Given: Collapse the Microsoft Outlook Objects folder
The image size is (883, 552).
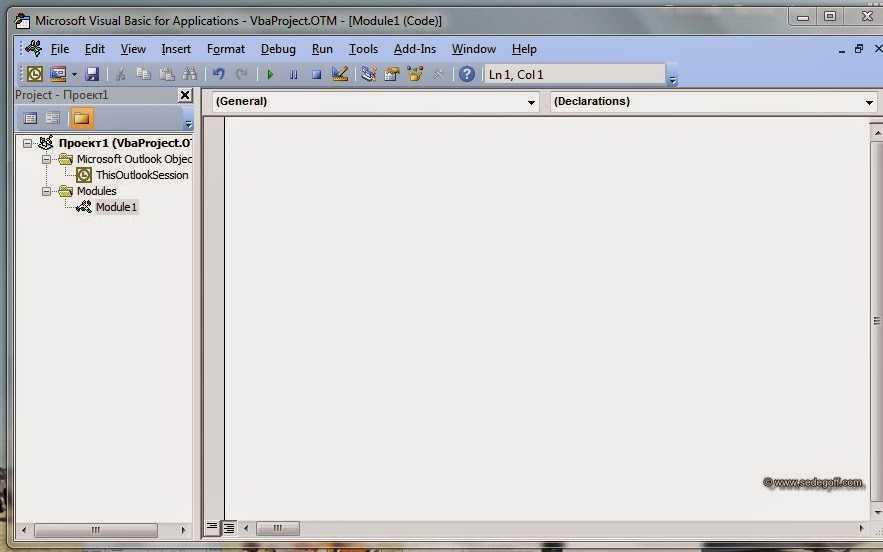Looking at the screenshot, I should coord(46,159).
